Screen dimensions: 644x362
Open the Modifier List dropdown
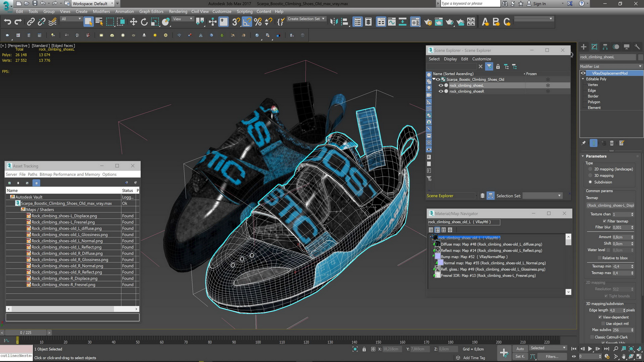611,66
